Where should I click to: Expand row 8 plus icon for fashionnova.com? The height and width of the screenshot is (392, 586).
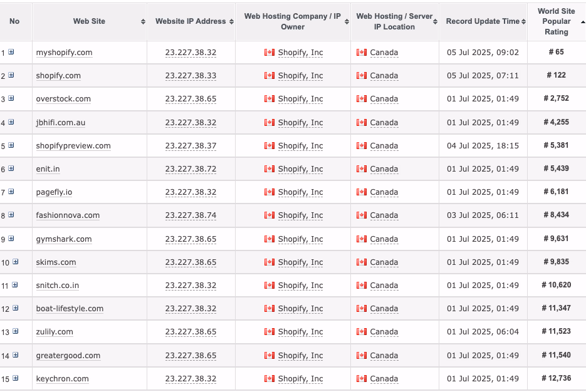click(x=11, y=215)
